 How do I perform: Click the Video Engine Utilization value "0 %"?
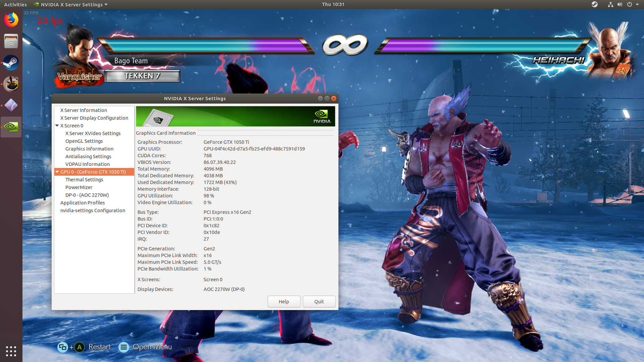(207, 202)
